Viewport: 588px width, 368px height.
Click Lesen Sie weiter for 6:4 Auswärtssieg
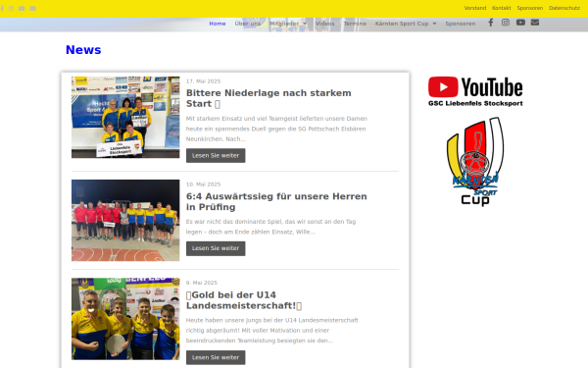[x=216, y=248]
